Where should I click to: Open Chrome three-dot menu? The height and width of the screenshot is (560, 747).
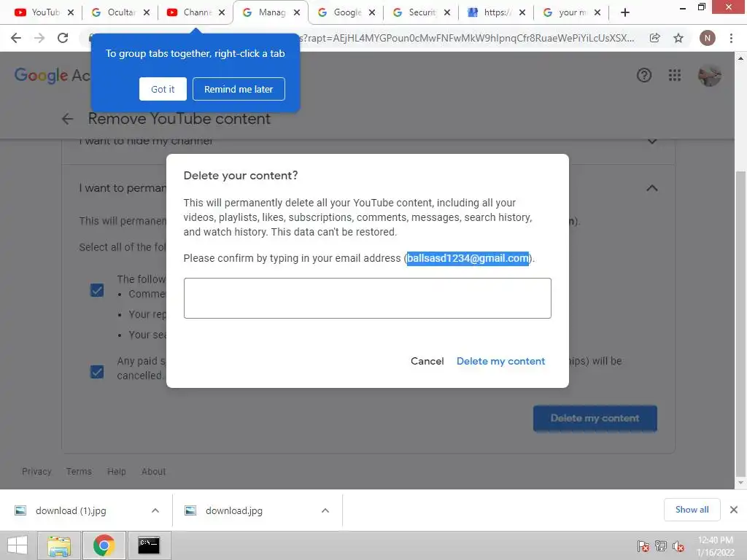[731, 38]
